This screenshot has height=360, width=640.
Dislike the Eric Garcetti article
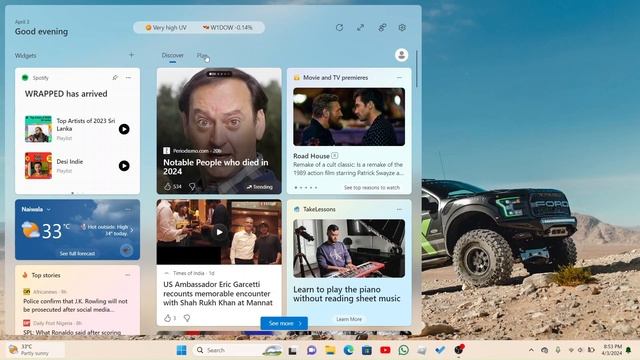187,318
